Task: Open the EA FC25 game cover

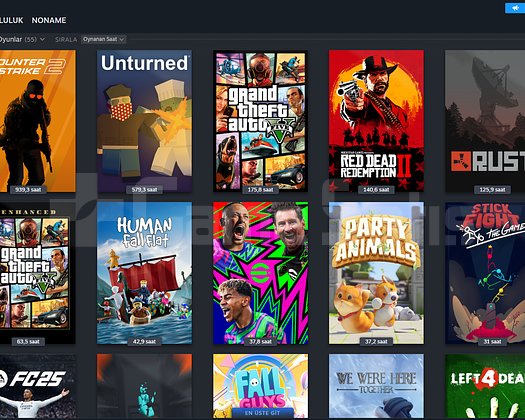Action: point(38,386)
